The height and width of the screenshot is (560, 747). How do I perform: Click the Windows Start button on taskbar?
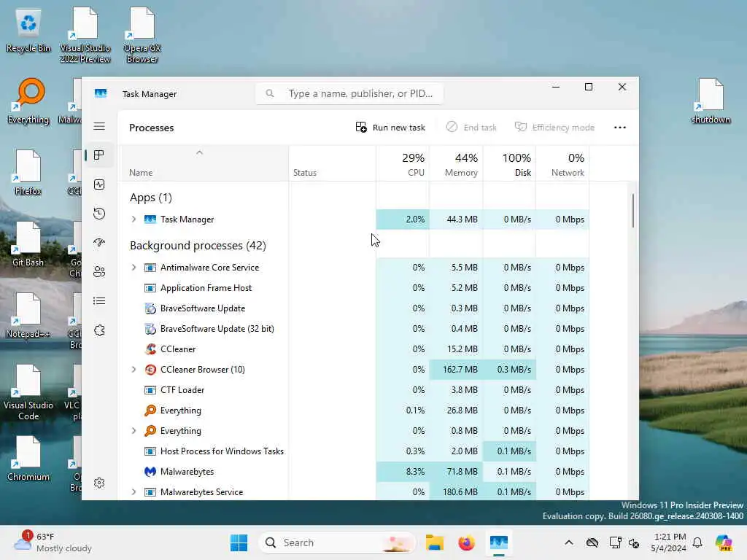[x=239, y=542]
